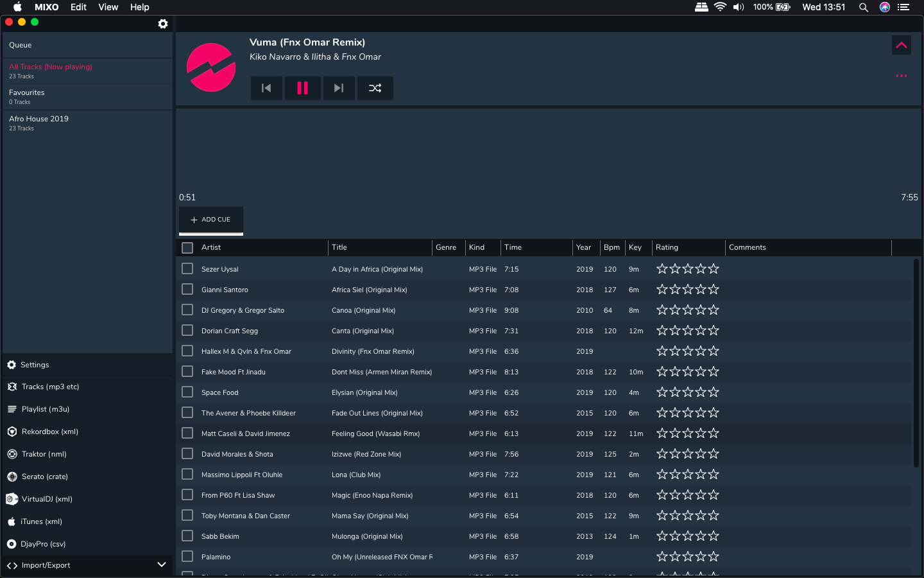Check the select-all checkbox in table header
Viewport: 924px width, 578px height.
[x=187, y=248]
